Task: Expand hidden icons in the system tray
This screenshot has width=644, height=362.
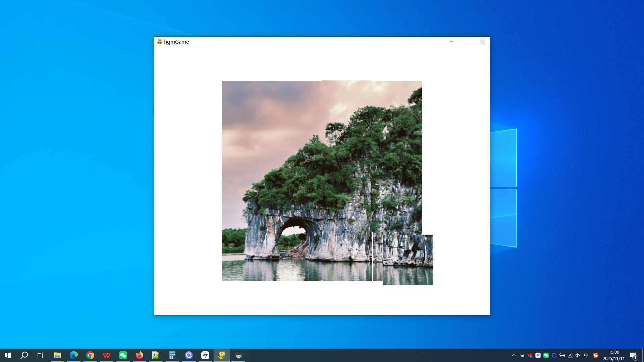Action: point(514,356)
